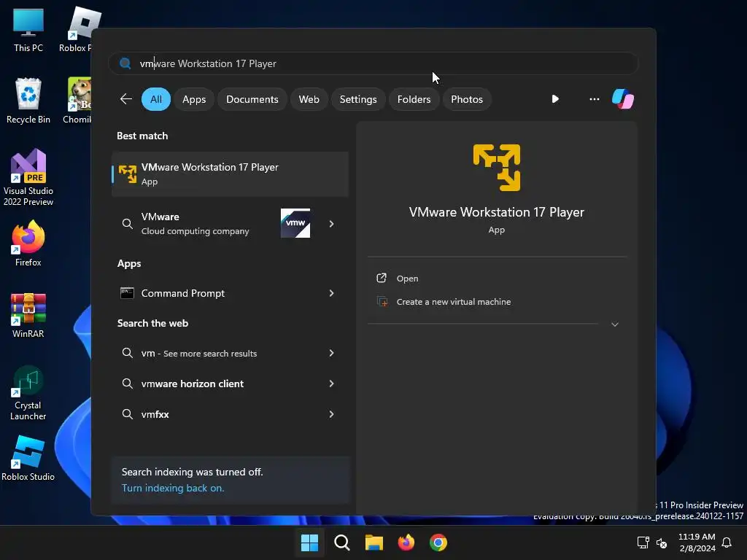Click the VMware company logo thumbnail
Image resolution: width=747 pixels, height=560 pixels.
point(295,223)
